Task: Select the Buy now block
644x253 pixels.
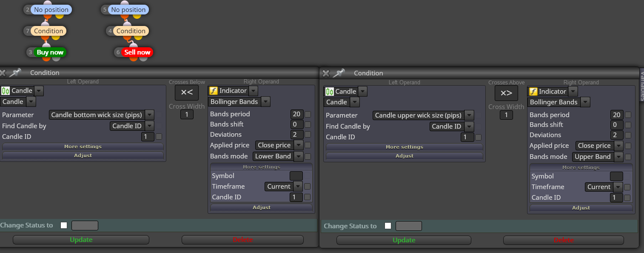Action: point(50,52)
